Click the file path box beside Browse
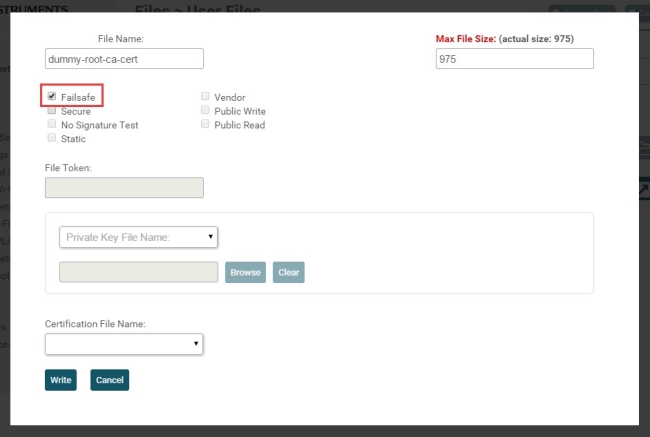 139,272
